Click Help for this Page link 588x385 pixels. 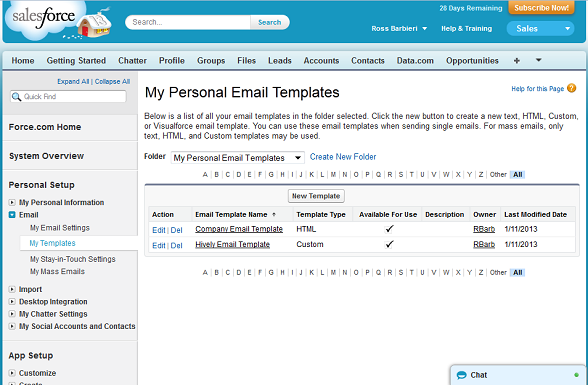point(537,89)
